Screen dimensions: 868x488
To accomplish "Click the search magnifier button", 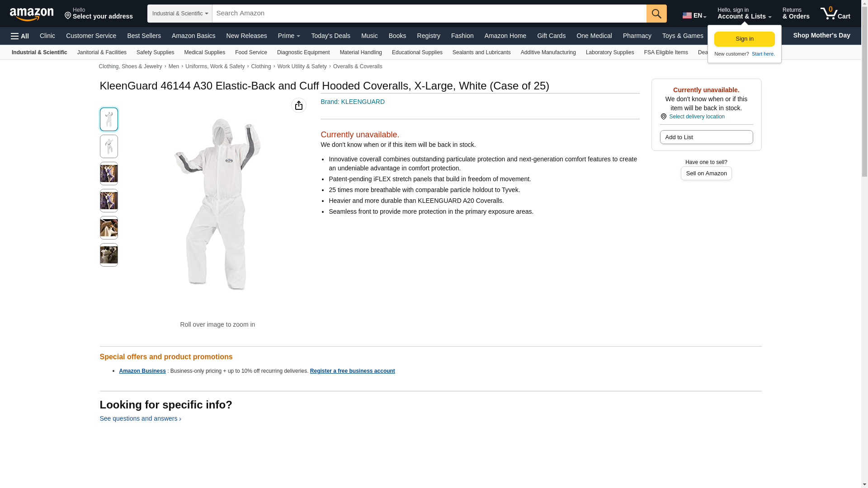I will tap(656, 14).
